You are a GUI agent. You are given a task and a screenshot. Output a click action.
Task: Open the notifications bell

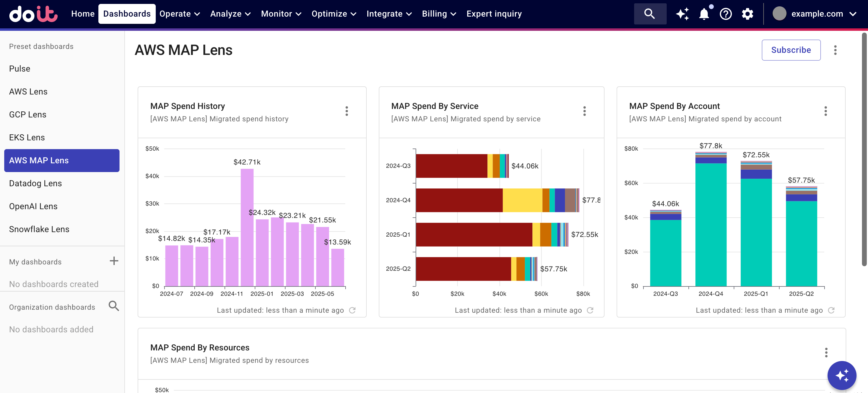click(704, 14)
